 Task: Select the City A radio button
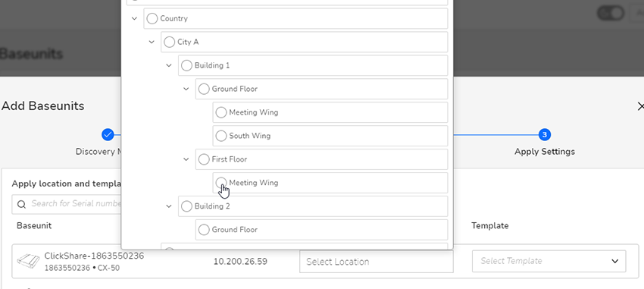tap(170, 42)
